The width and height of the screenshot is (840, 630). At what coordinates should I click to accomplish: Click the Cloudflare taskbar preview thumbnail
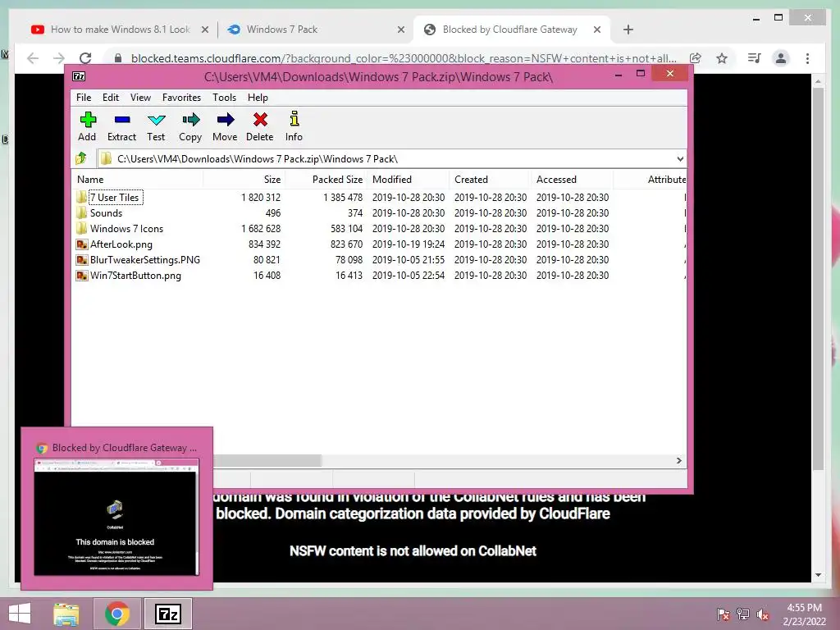(116, 517)
